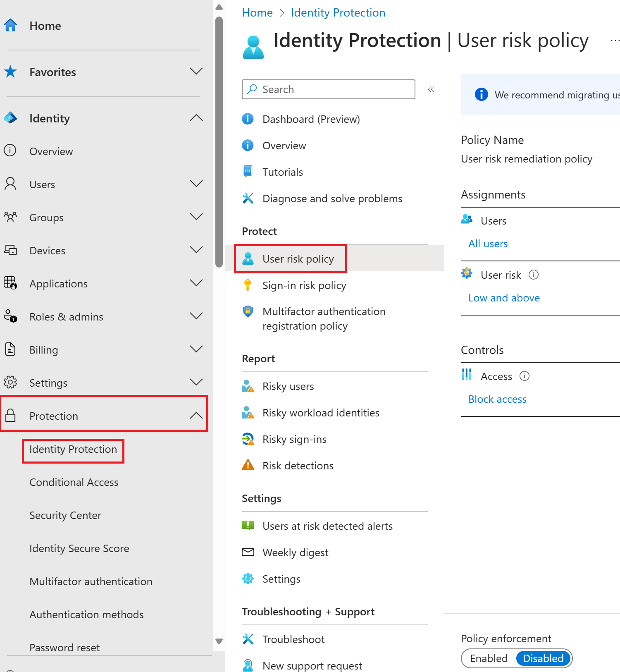Click the Overview info icon in left sidebar
This screenshot has height=672, width=620.
coord(10,150)
